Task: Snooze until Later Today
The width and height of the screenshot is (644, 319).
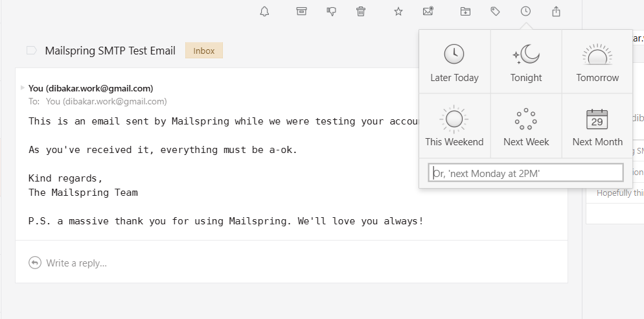Action: 455,62
